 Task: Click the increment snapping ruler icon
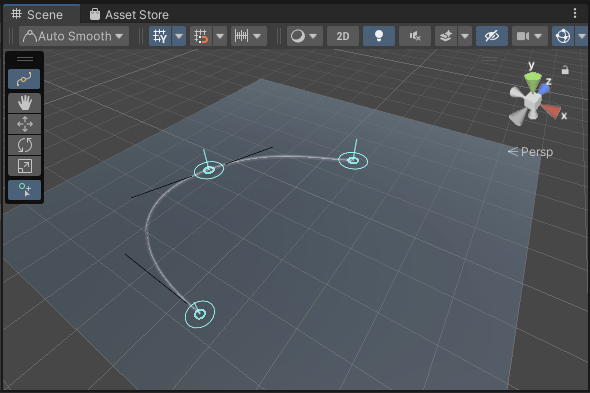(242, 36)
